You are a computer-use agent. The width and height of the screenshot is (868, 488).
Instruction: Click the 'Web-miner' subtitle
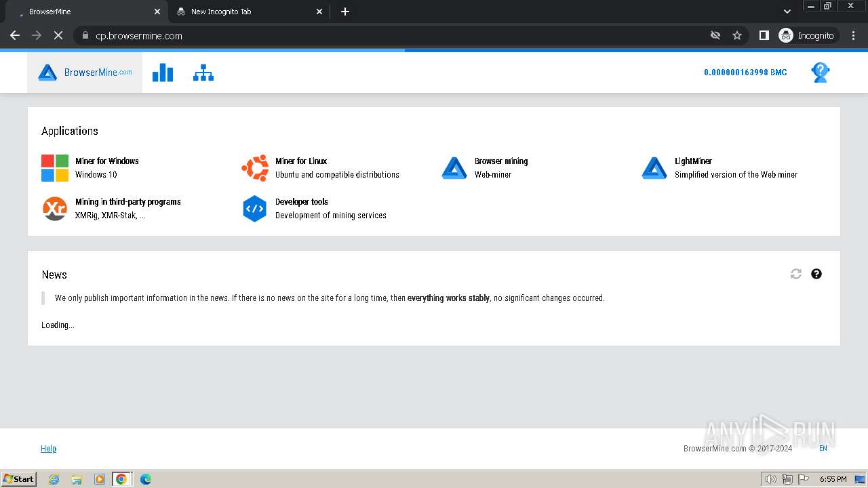point(493,175)
